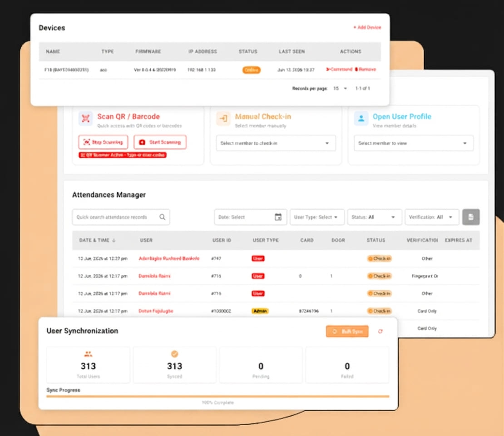Open the Status All dropdown

(375, 217)
